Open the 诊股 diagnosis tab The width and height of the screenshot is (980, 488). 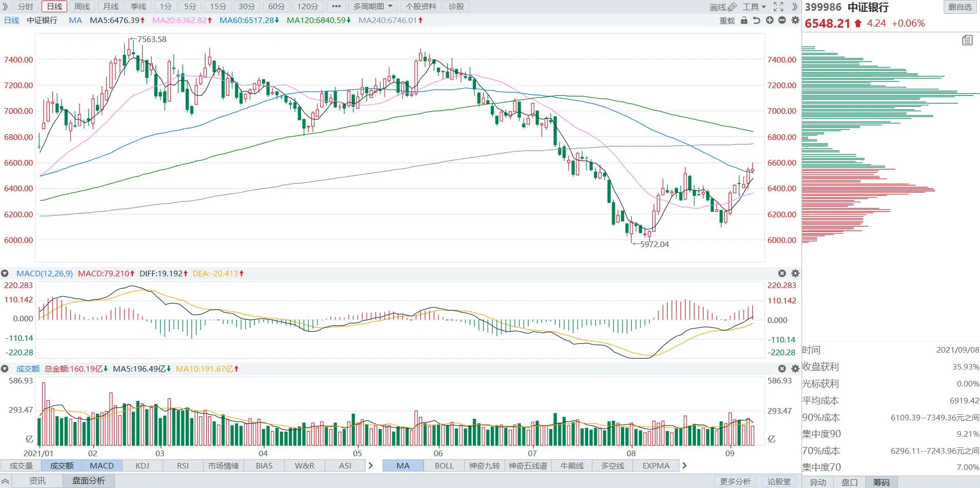click(456, 7)
